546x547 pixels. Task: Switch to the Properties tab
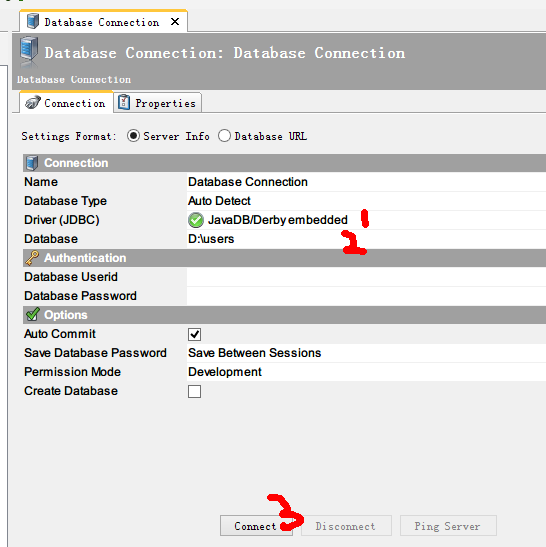(x=158, y=103)
